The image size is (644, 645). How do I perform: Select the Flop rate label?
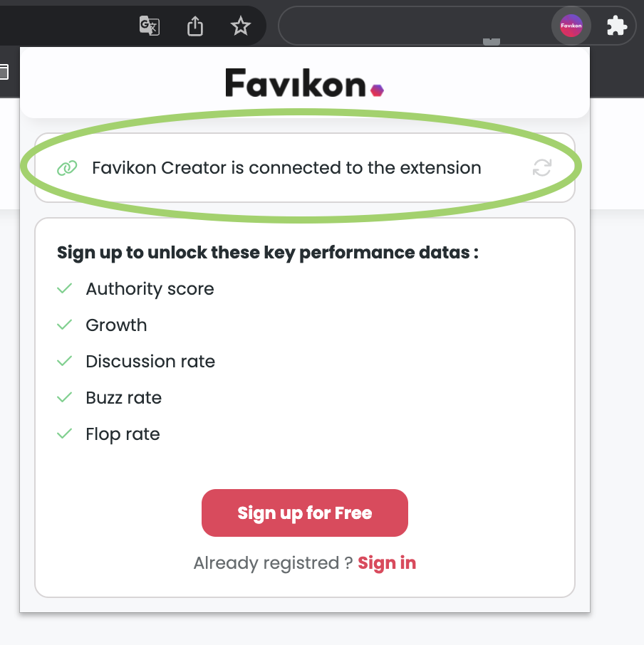click(123, 434)
